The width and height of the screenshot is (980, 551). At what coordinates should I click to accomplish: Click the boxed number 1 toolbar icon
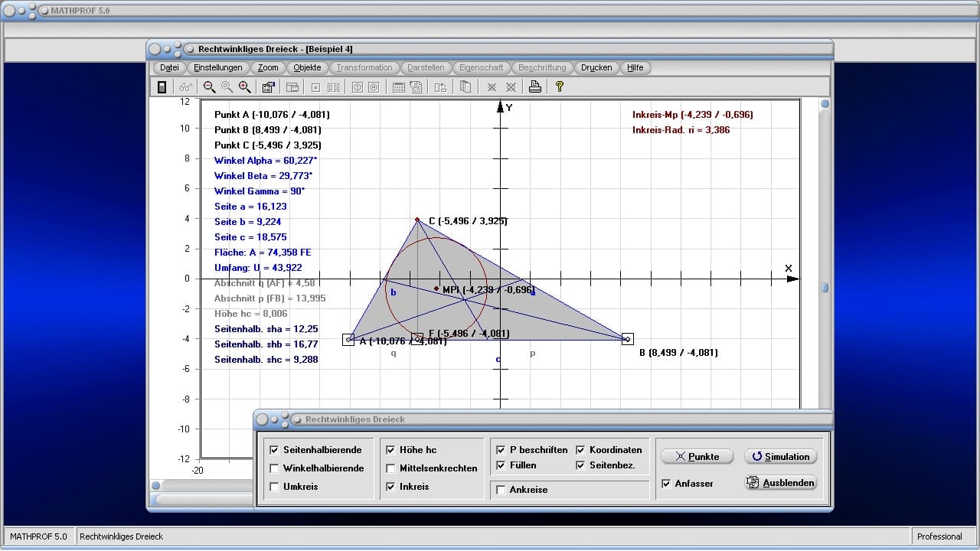point(357,87)
